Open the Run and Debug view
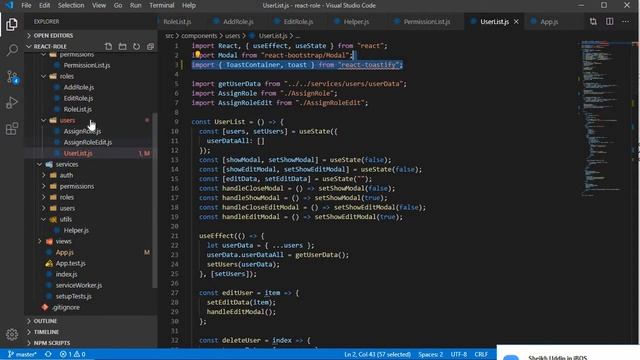This screenshot has width=640, height=360. [x=12, y=102]
